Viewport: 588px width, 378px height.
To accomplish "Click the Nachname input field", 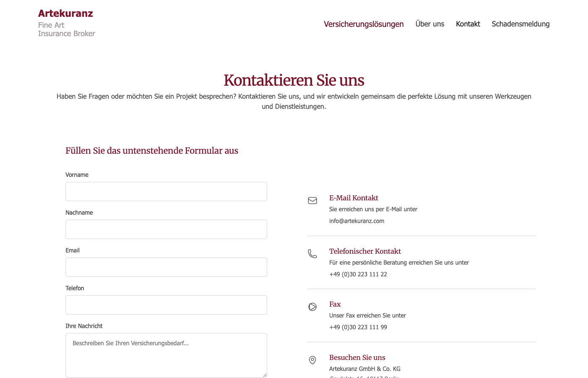I will click(x=166, y=229).
